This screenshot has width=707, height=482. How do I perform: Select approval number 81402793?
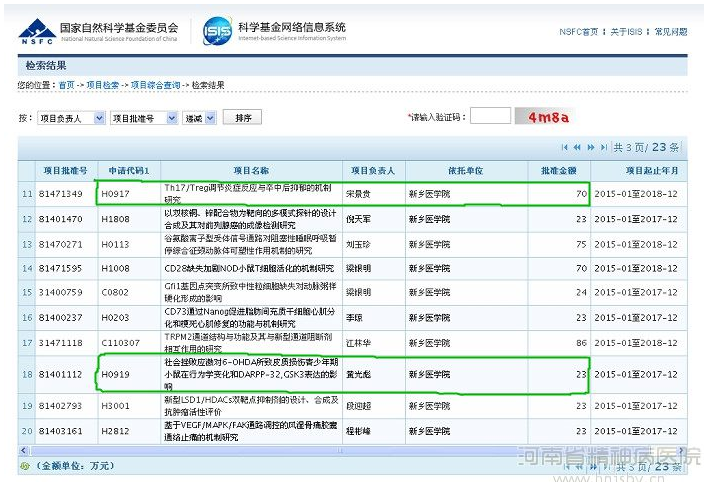tap(60, 406)
